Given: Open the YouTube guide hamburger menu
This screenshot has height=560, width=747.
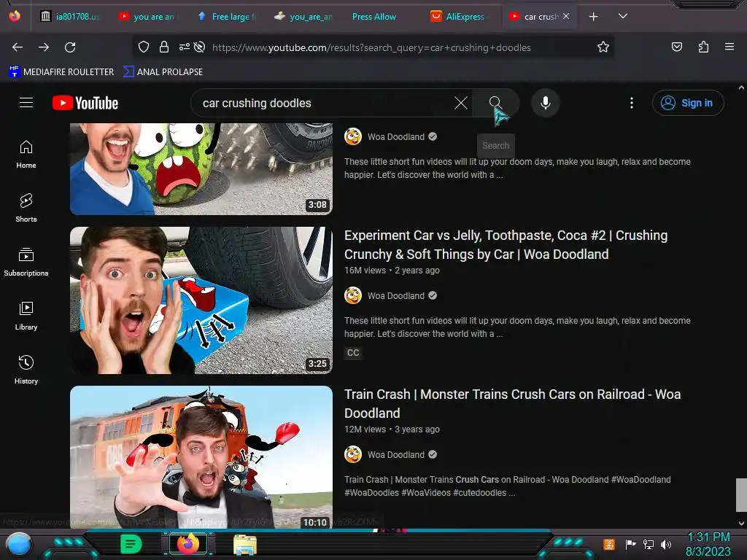Looking at the screenshot, I should (x=26, y=102).
